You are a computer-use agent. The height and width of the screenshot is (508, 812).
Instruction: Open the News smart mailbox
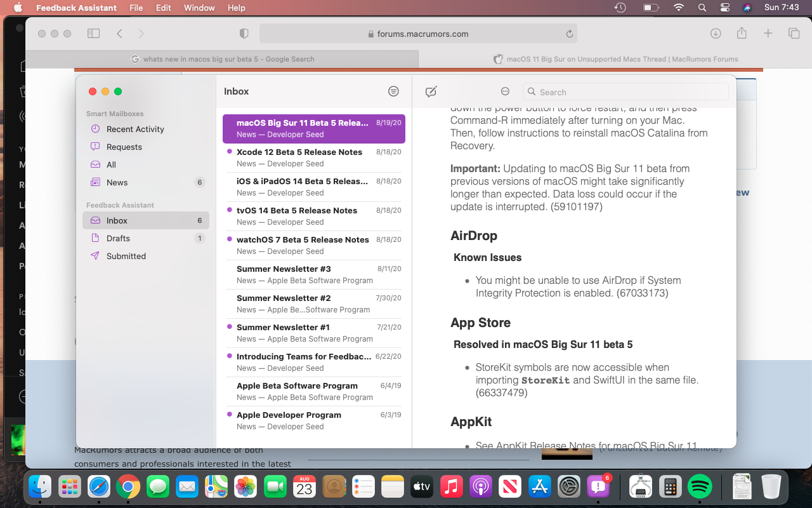tap(146, 182)
